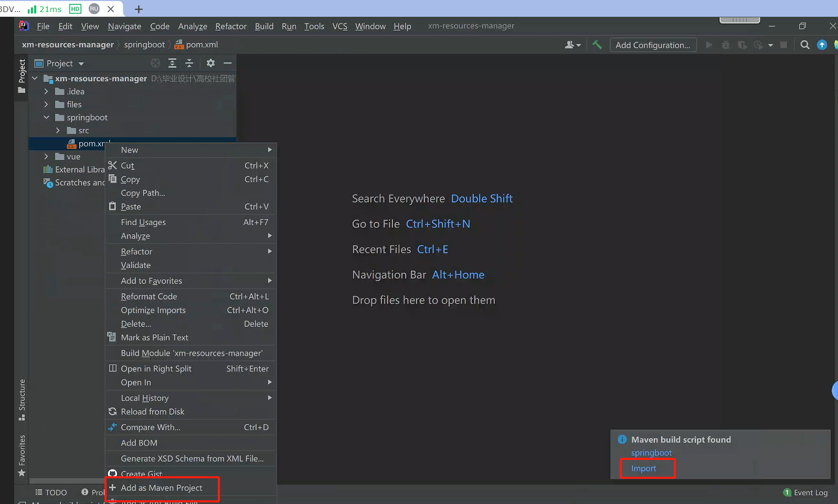Click the new browser tab plus icon
Screen dimensions: 838x504
coord(139,9)
